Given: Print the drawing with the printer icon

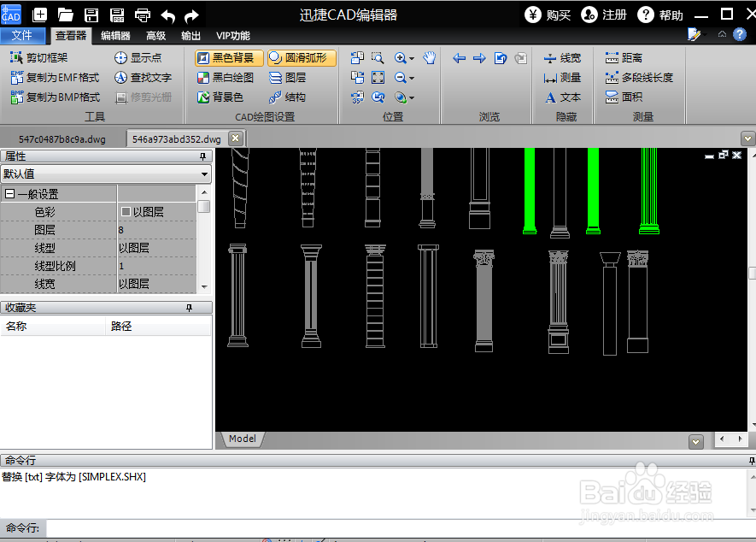Looking at the screenshot, I should point(143,15).
